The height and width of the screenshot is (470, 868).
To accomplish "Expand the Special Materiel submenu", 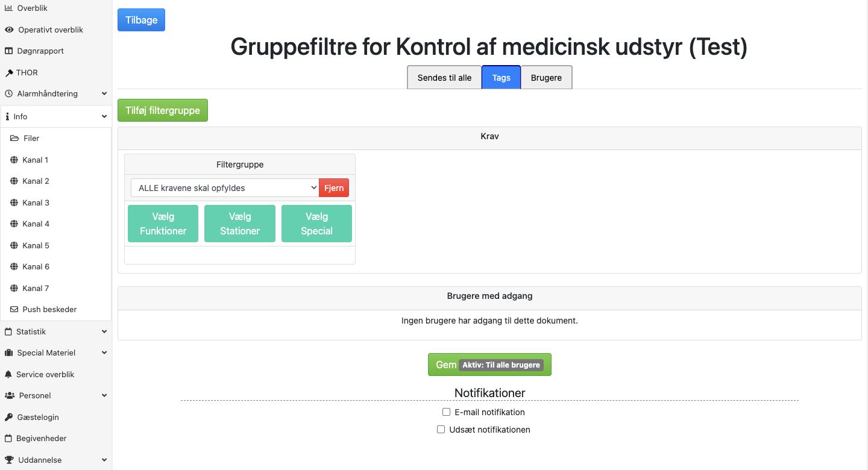I will click(x=104, y=353).
